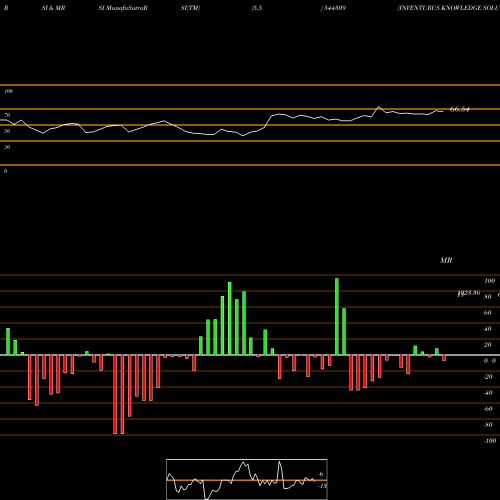Click the INVENTURUS KNOWLEDGE SOLU title text
The image size is (500, 500).
[x=449, y=8]
